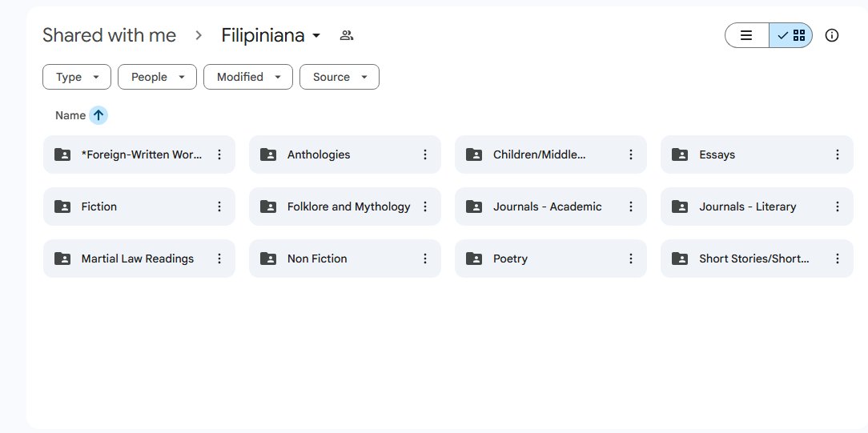Switch to grid layout view

790,35
